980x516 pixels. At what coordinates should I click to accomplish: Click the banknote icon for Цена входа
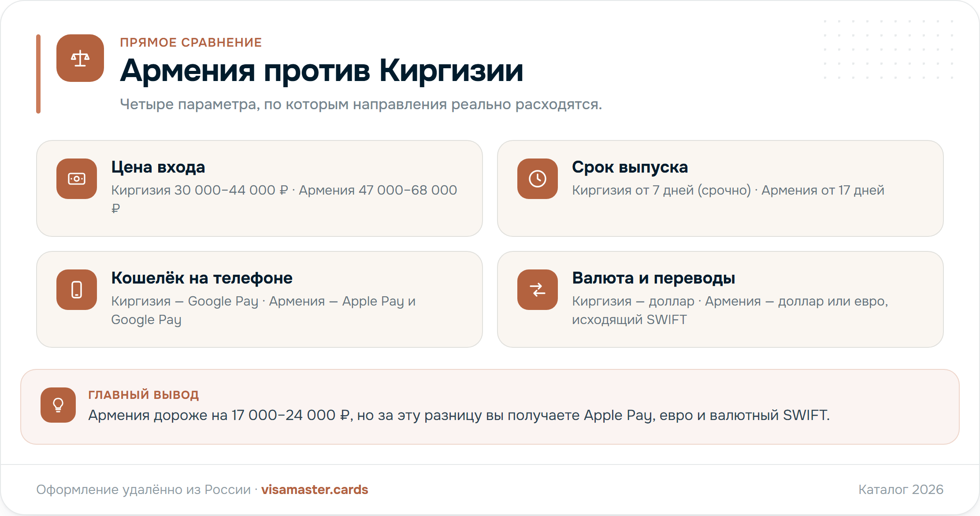pyautogui.click(x=77, y=179)
